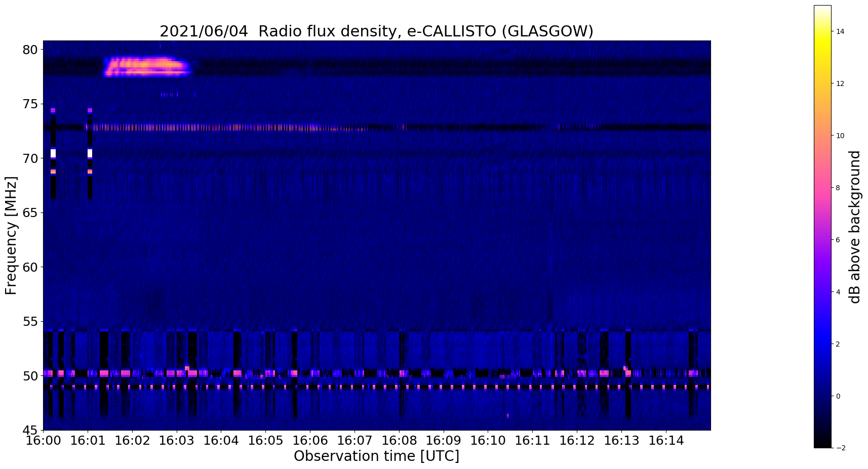Click the 16:07 time tick label
This screenshot has width=868, height=469.
[354, 440]
